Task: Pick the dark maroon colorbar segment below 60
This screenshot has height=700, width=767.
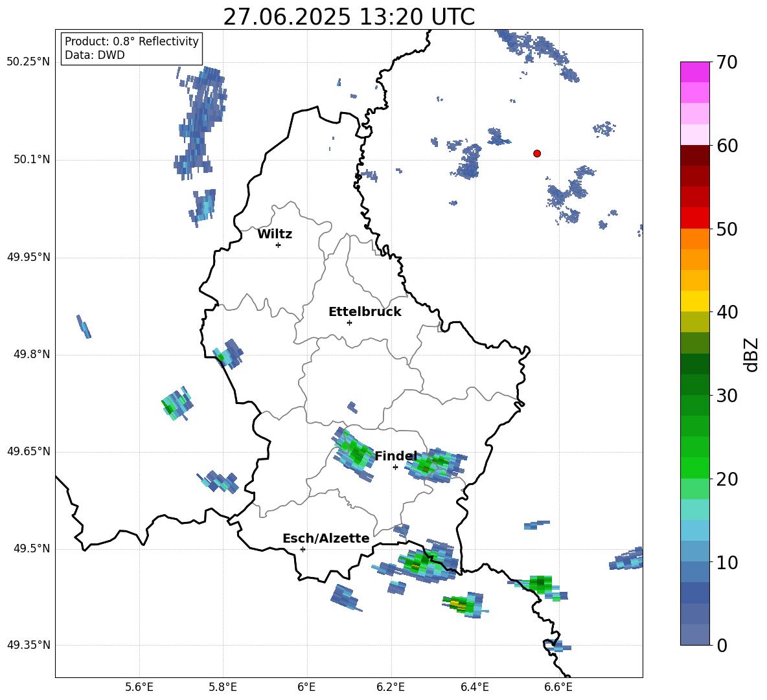Action: pos(694,155)
